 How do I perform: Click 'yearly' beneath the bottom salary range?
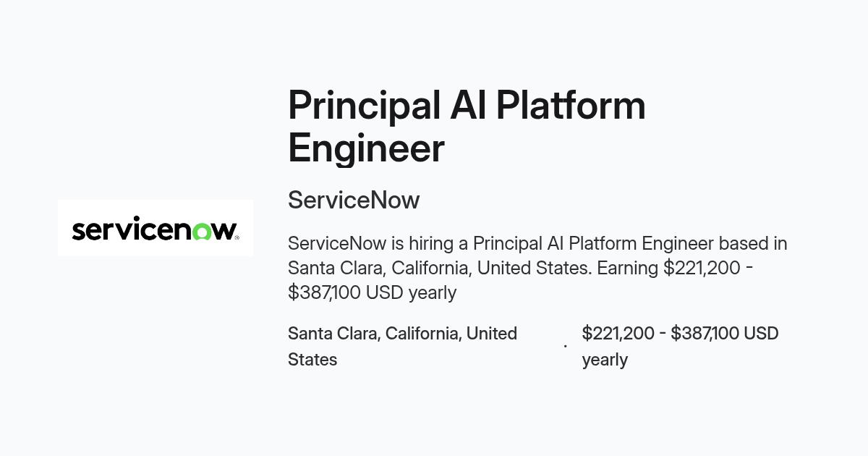[605, 360]
